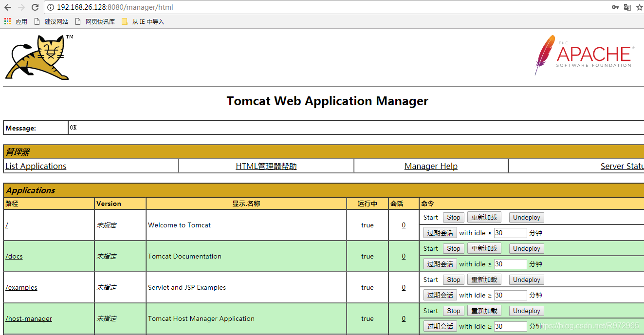The width and height of the screenshot is (644, 335).
Task: Open the / root application path link
Action: click(x=7, y=225)
